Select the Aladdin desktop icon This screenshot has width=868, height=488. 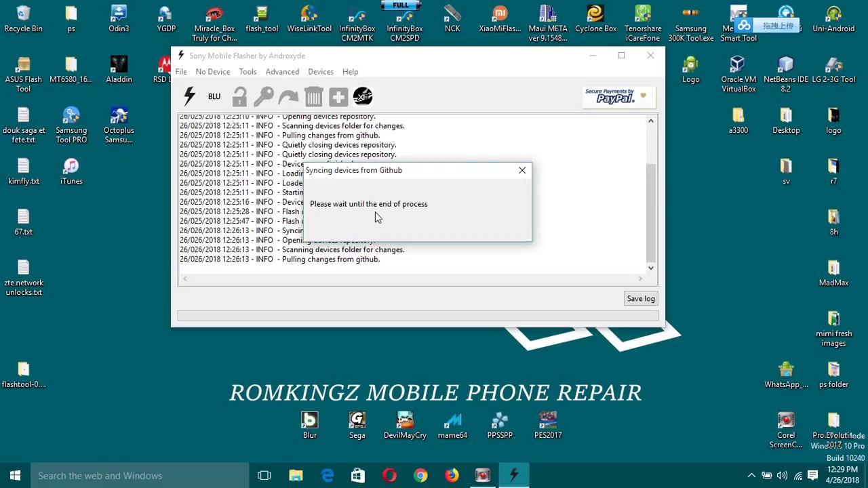pyautogui.click(x=119, y=70)
